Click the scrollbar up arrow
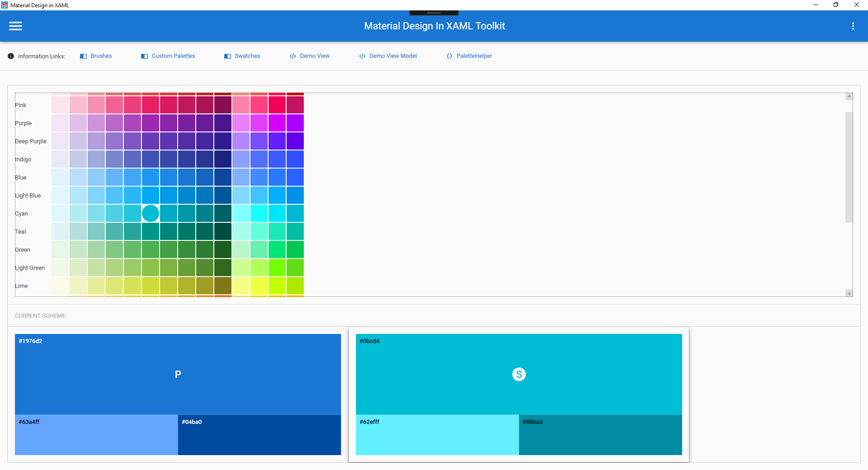The height and width of the screenshot is (470, 868). point(849,97)
